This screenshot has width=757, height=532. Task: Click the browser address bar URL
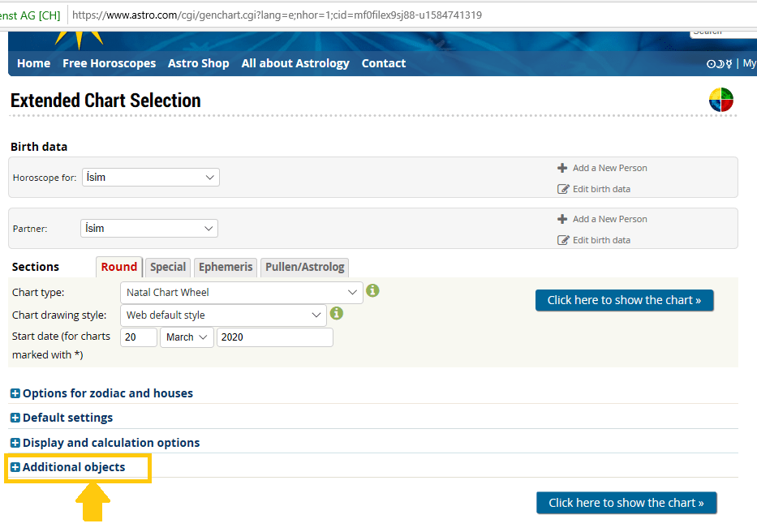277,15
